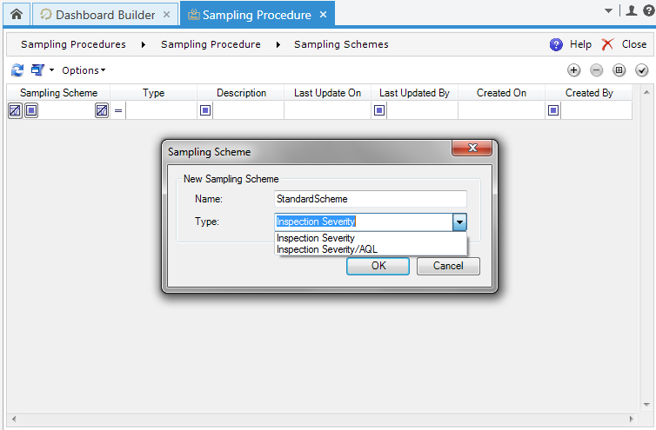Screen dimensions: 656x430
Task: Click the equals operator in Type filter
Action: click(x=118, y=111)
